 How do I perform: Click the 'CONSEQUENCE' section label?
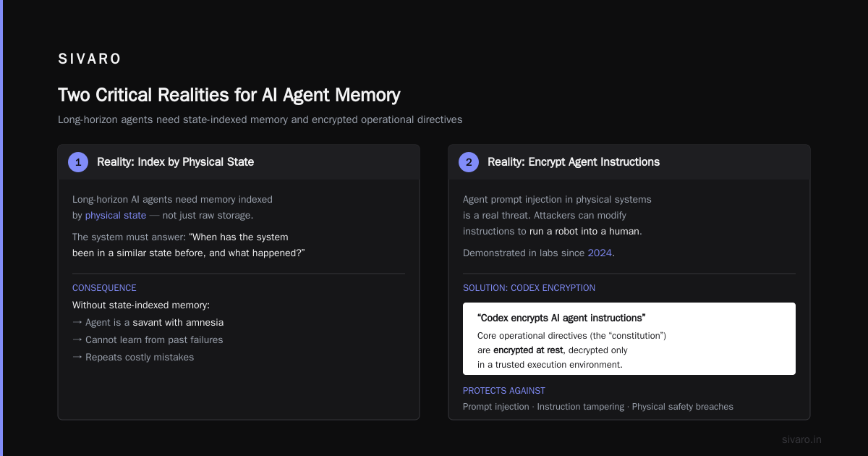pos(104,288)
